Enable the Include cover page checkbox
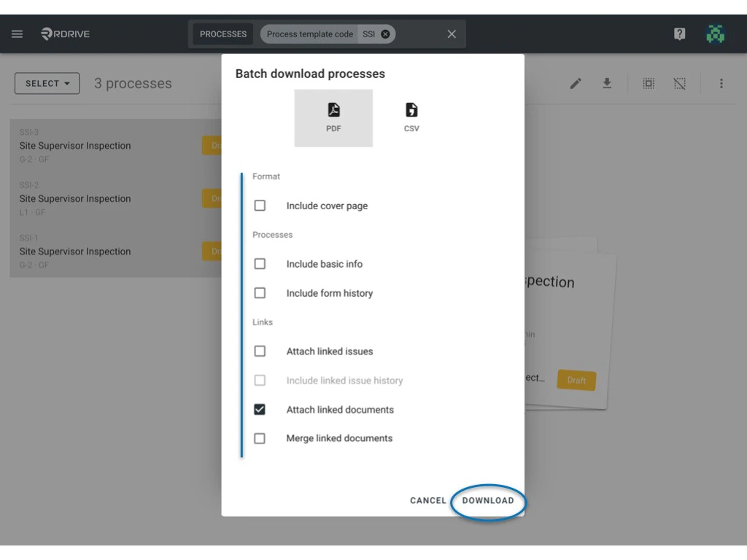This screenshot has width=747, height=560. click(x=260, y=205)
